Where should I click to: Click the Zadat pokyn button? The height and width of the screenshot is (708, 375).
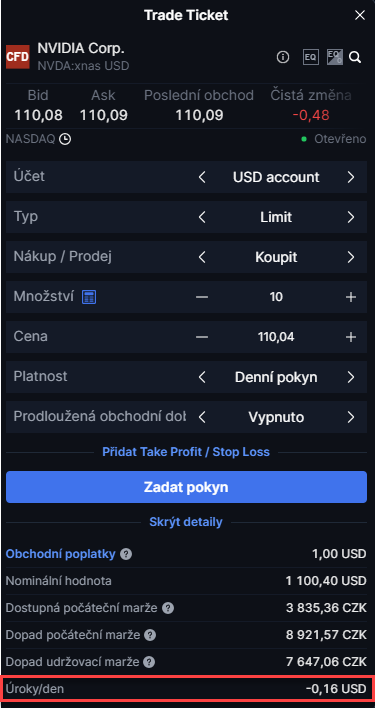click(186, 487)
